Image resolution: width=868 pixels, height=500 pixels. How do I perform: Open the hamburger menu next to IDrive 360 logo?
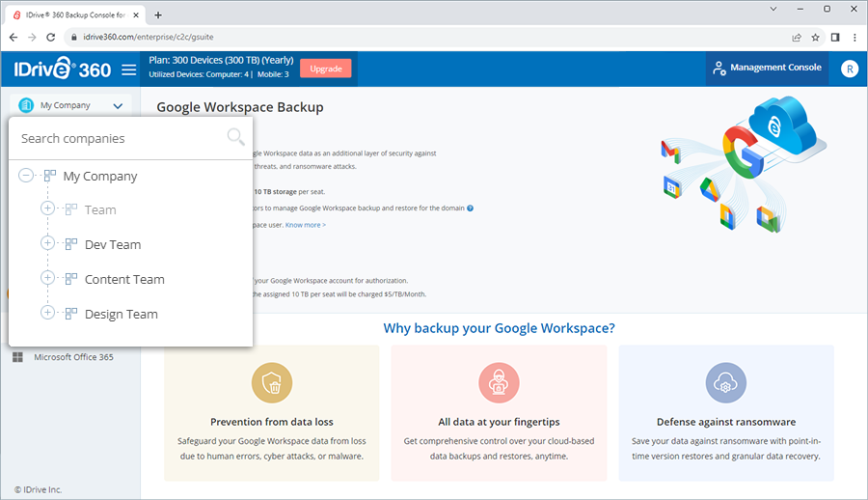coord(129,69)
